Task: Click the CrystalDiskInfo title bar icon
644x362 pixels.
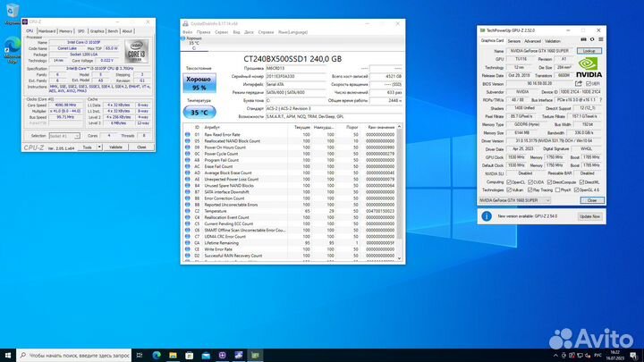Action: pos(185,24)
